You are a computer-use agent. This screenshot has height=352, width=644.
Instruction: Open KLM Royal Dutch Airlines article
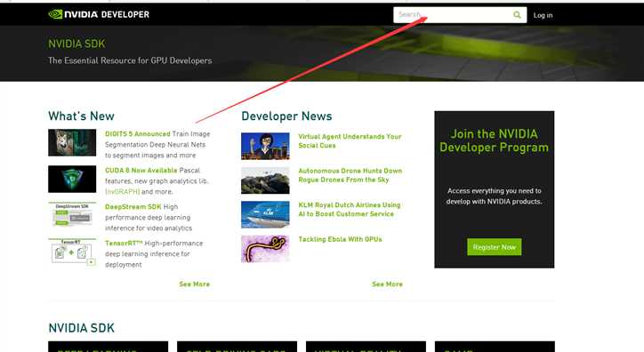tap(350, 209)
